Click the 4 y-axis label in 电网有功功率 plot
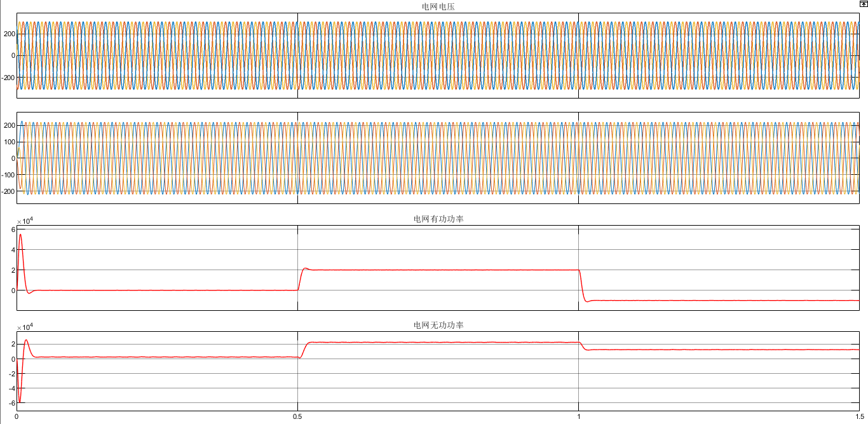 (12, 250)
